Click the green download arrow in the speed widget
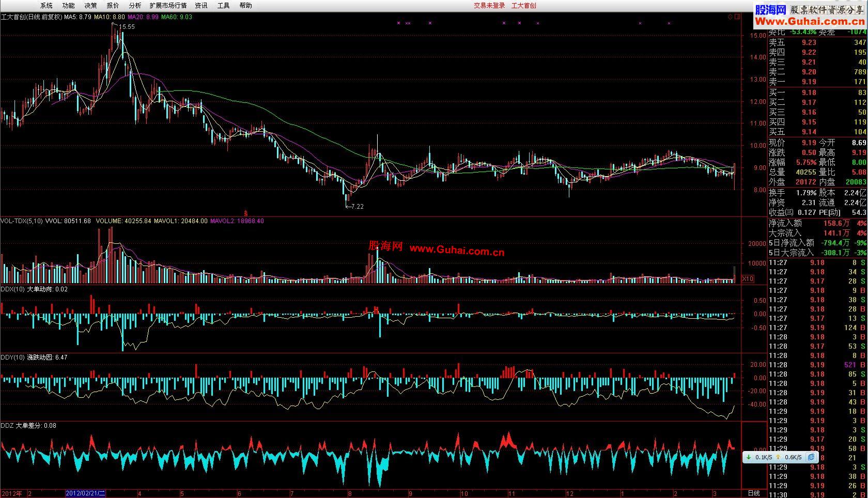Screen dimensions: 868x498 [748, 457]
